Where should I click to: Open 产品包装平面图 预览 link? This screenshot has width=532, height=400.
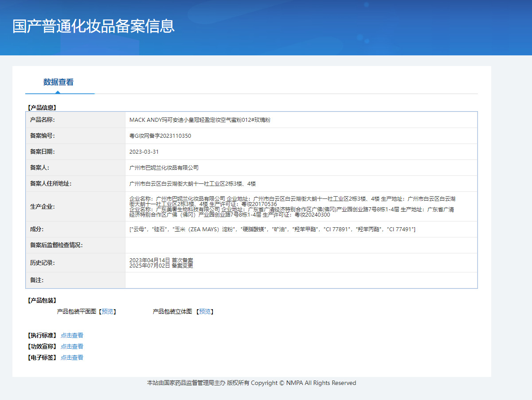click(107, 312)
